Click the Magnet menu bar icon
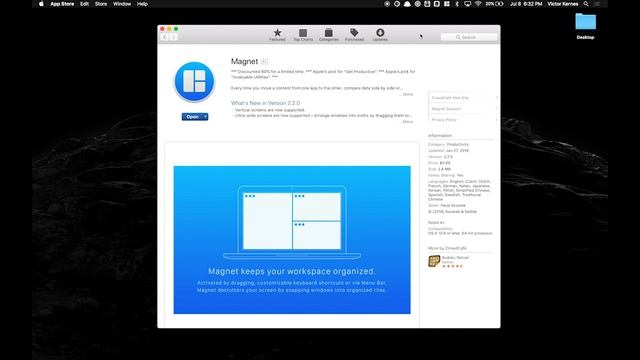This screenshot has width=640, height=360. coord(447,4)
